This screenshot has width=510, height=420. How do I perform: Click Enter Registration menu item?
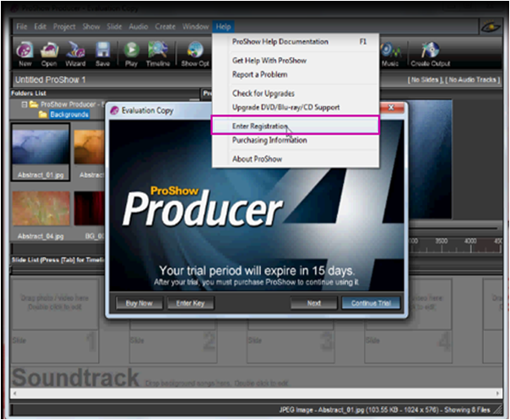pyautogui.click(x=296, y=126)
